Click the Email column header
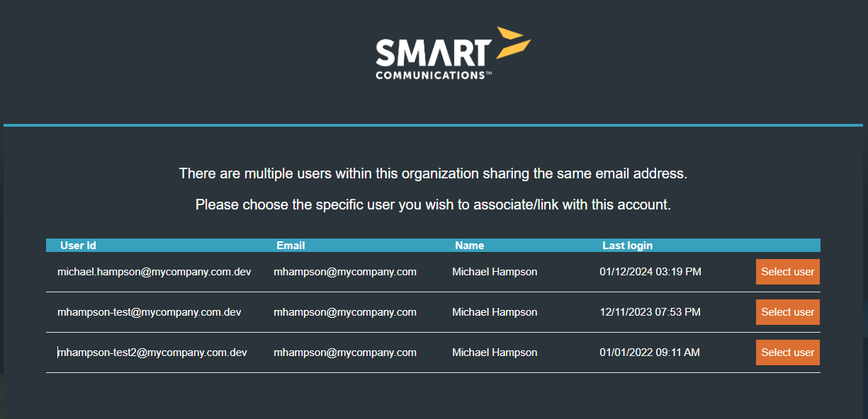The image size is (868, 419). tap(291, 246)
